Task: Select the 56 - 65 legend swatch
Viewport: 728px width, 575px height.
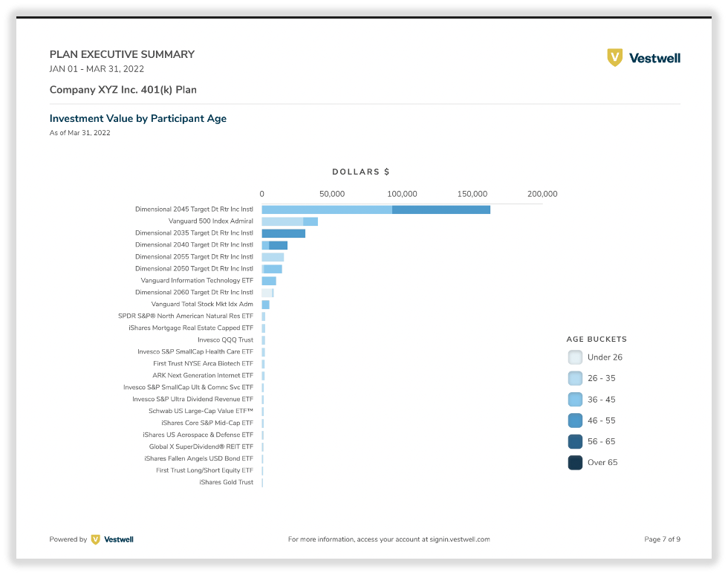Action: (575, 441)
